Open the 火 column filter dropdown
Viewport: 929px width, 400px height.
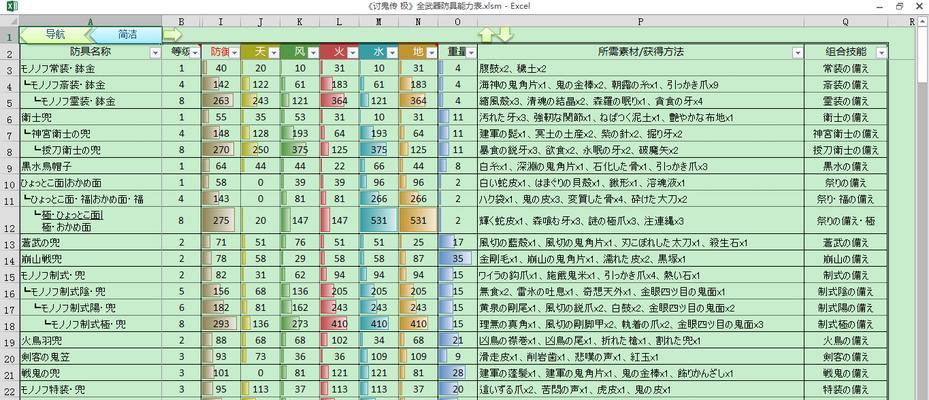click(x=352, y=53)
